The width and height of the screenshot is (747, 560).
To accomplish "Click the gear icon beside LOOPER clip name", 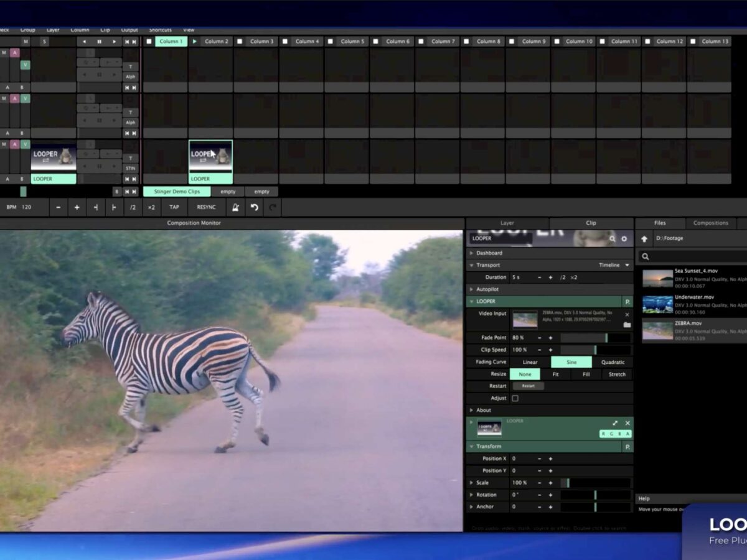I will tap(624, 239).
